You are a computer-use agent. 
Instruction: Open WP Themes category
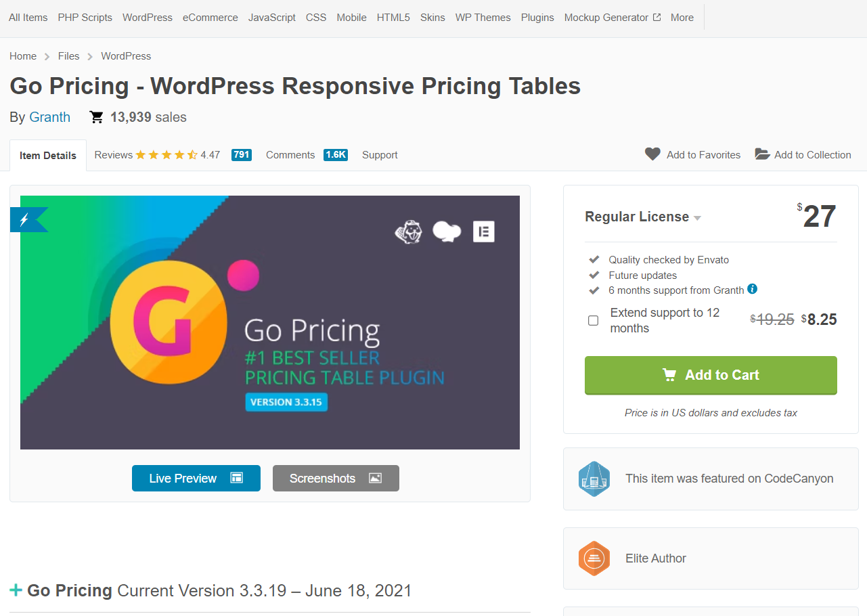click(483, 18)
